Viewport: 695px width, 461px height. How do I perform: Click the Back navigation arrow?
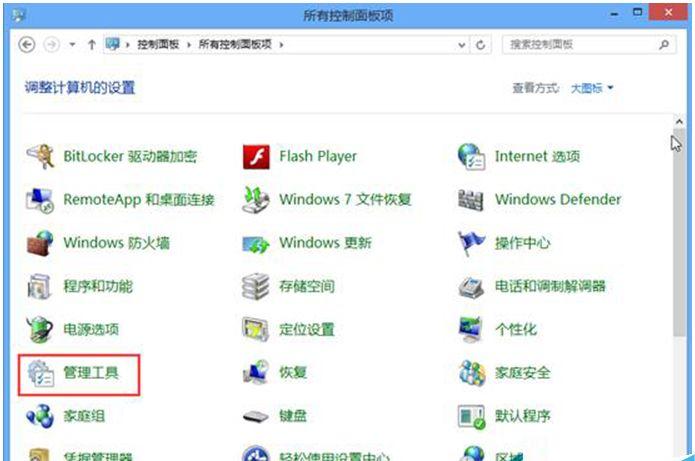coord(27,44)
